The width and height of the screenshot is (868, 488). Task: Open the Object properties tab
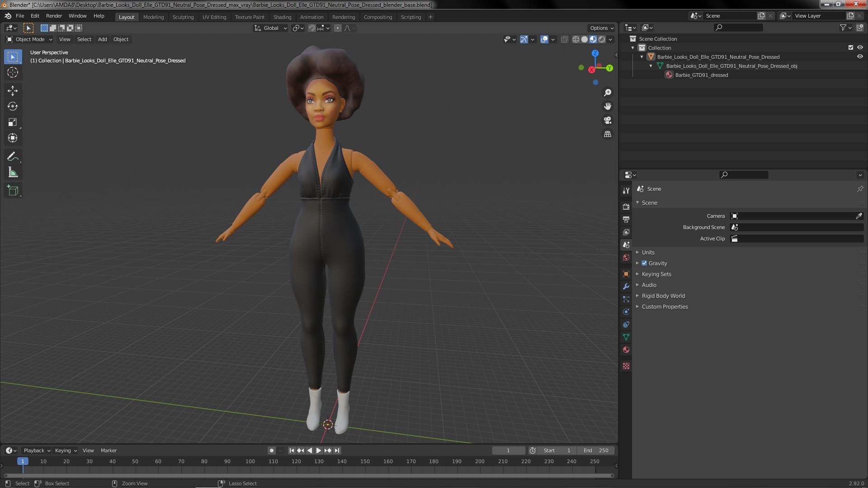pos(626,274)
